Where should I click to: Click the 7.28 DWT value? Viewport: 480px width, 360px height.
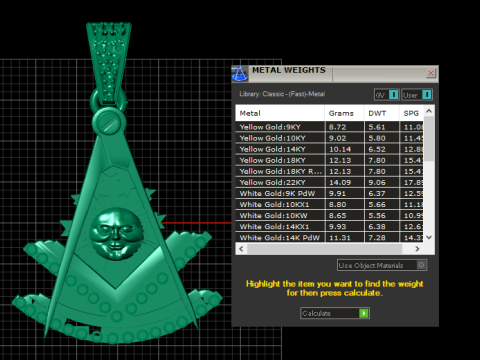click(x=377, y=237)
